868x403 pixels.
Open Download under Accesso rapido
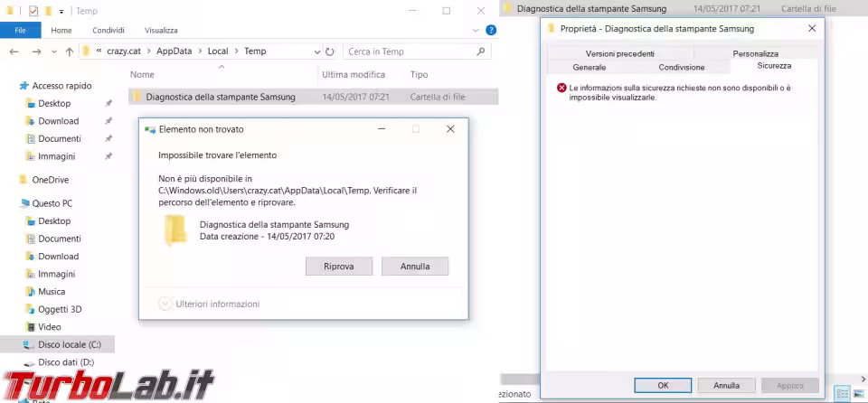(x=58, y=121)
